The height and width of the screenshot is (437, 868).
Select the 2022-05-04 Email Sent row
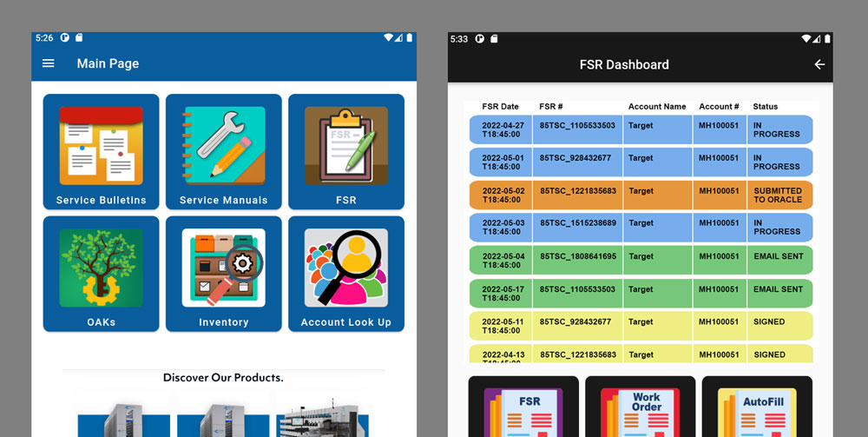click(641, 260)
